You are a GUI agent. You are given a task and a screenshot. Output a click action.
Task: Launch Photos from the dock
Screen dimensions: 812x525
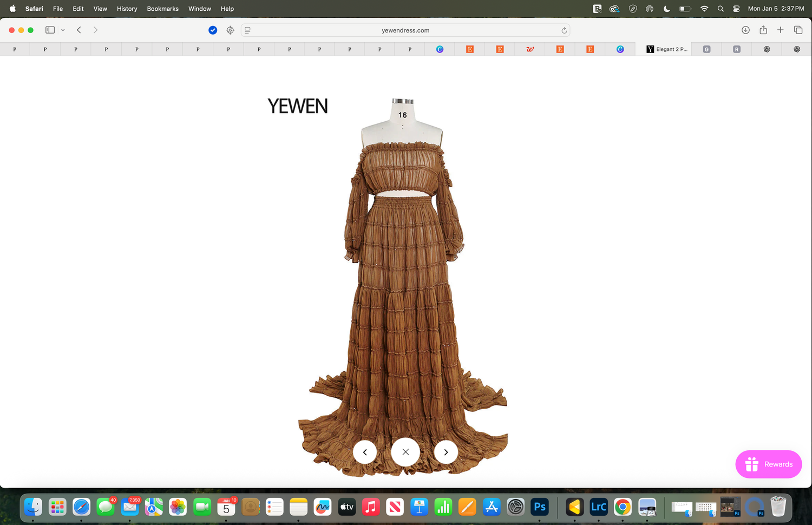[178, 507]
